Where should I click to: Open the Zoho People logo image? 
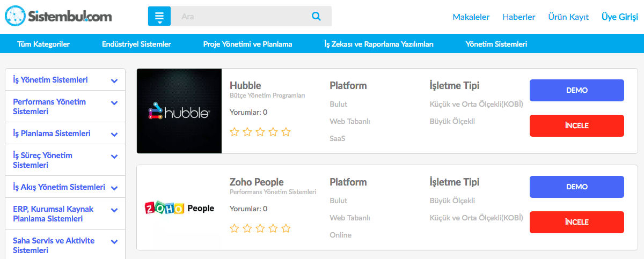[179, 208]
